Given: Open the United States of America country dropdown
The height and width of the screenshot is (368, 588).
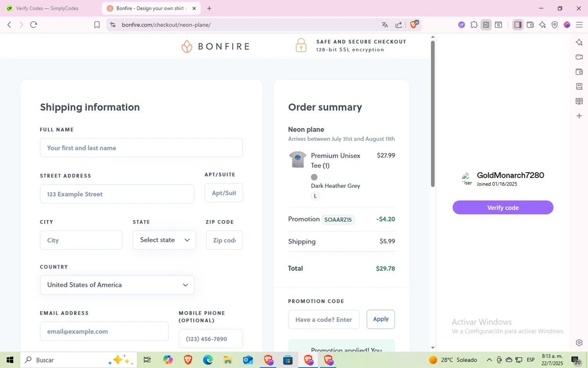Looking at the screenshot, I should coord(117,285).
